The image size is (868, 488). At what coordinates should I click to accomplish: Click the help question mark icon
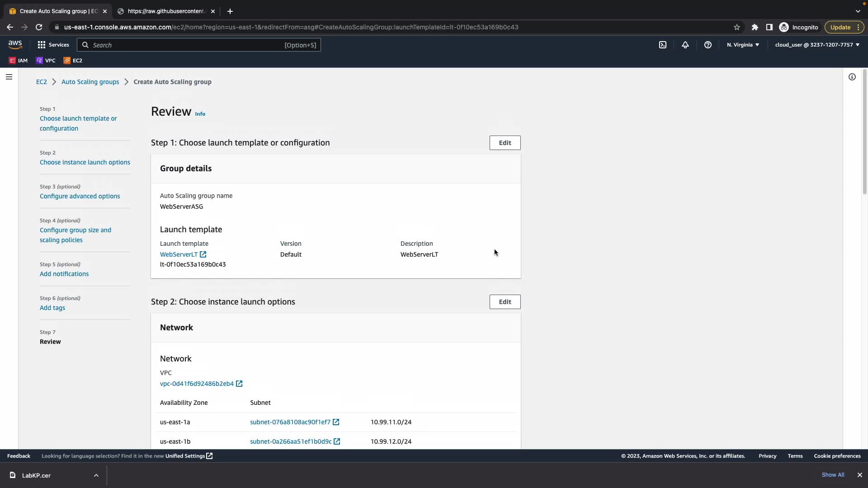(708, 45)
